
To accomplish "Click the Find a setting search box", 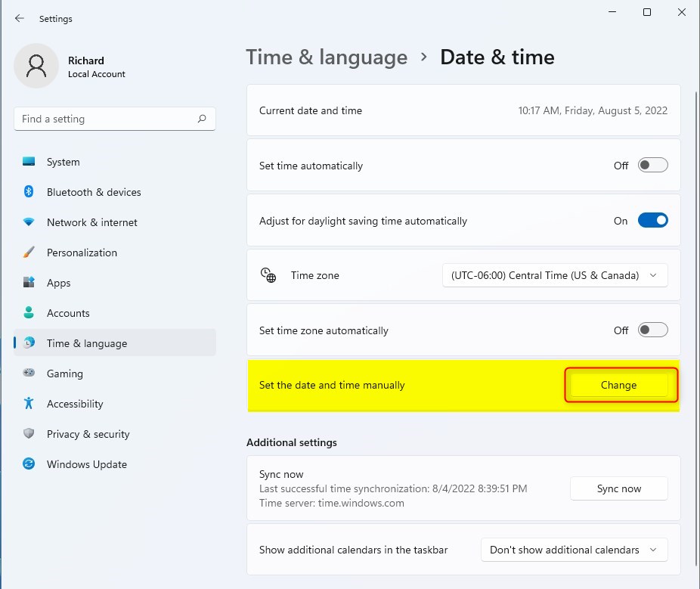I will pyautogui.click(x=106, y=119).
